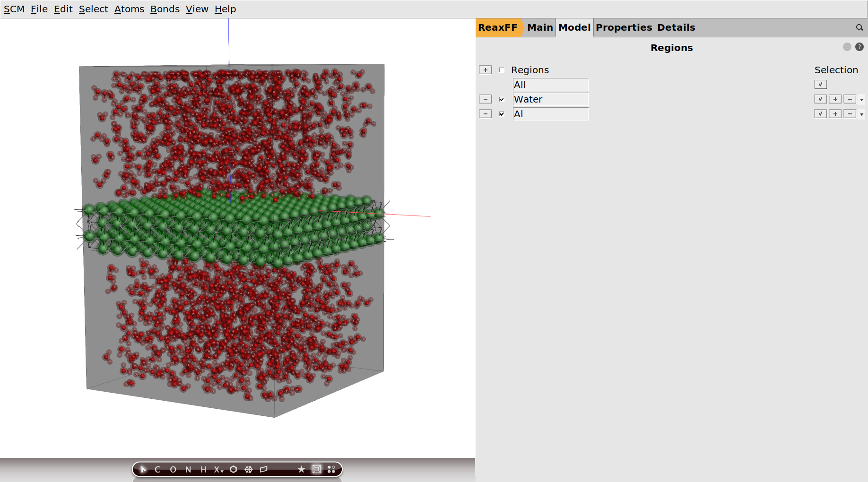Select atoms in the Water region checkmark
Image resolution: width=868 pixels, height=482 pixels.
[x=820, y=99]
